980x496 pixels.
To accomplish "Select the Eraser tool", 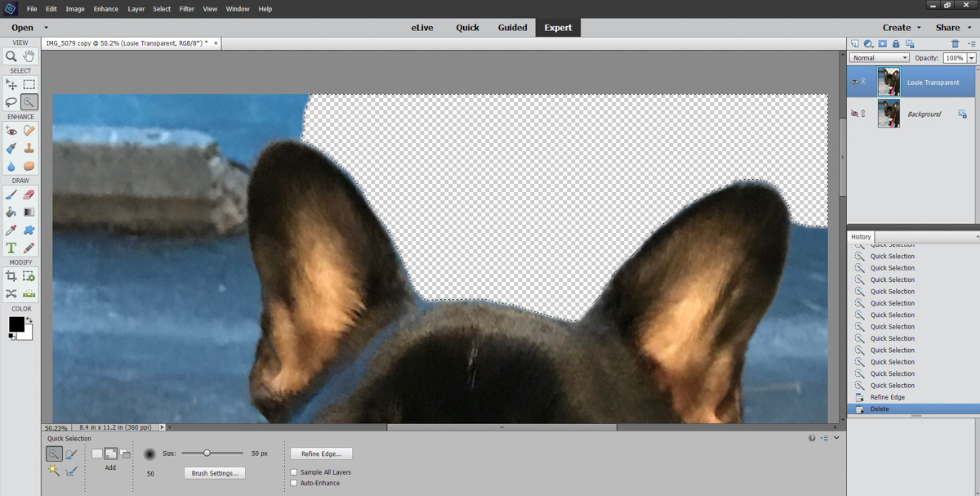I will click(29, 194).
